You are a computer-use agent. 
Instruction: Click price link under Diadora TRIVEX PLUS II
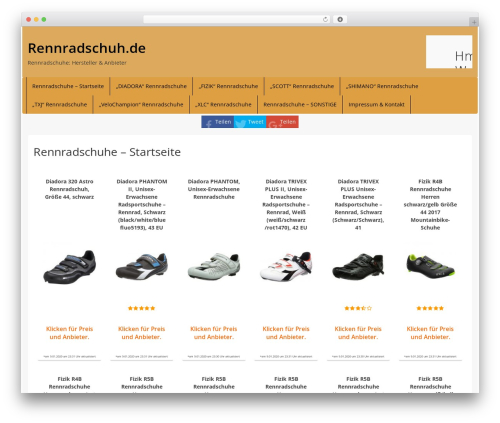286,333
